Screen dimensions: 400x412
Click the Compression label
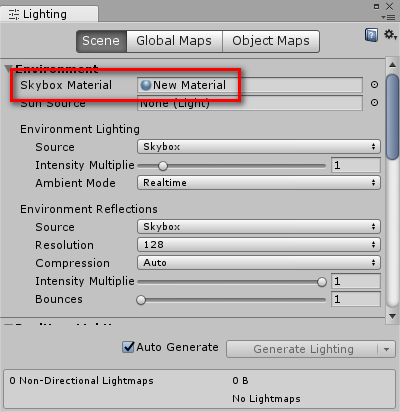73,263
